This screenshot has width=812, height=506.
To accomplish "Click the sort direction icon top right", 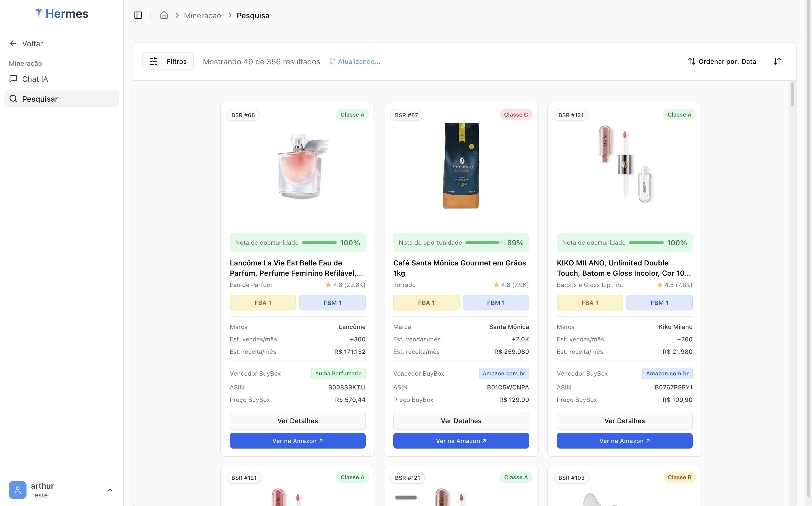I will coord(777,61).
